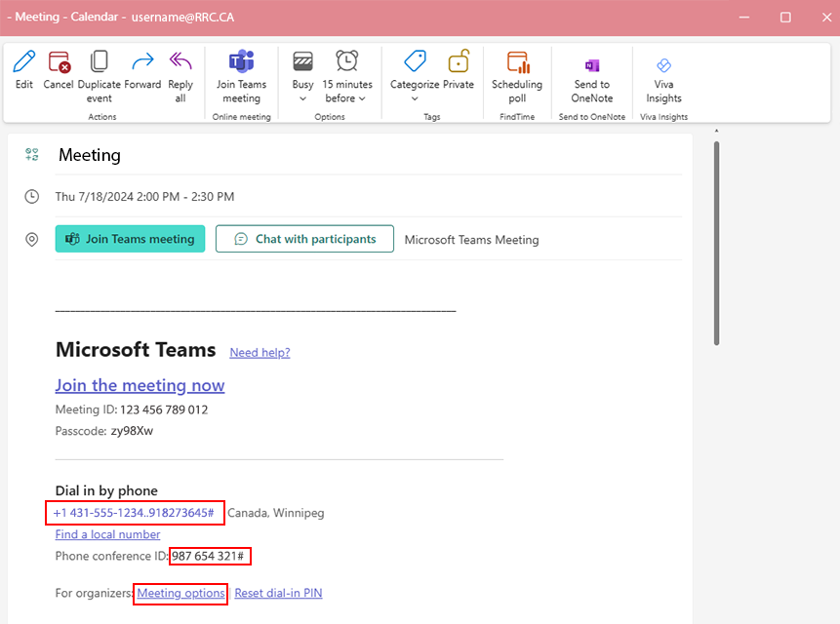Image resolution: width=840 pixels, height=624 pixels.
Task: Click the Reset dial-in PIN link
Action: coord(278,593)
